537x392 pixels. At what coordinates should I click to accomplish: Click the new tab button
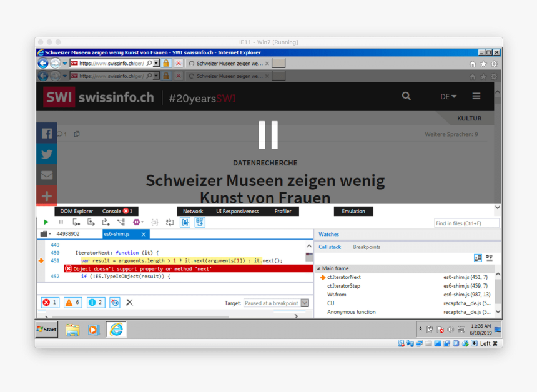[x=278, y=63]
